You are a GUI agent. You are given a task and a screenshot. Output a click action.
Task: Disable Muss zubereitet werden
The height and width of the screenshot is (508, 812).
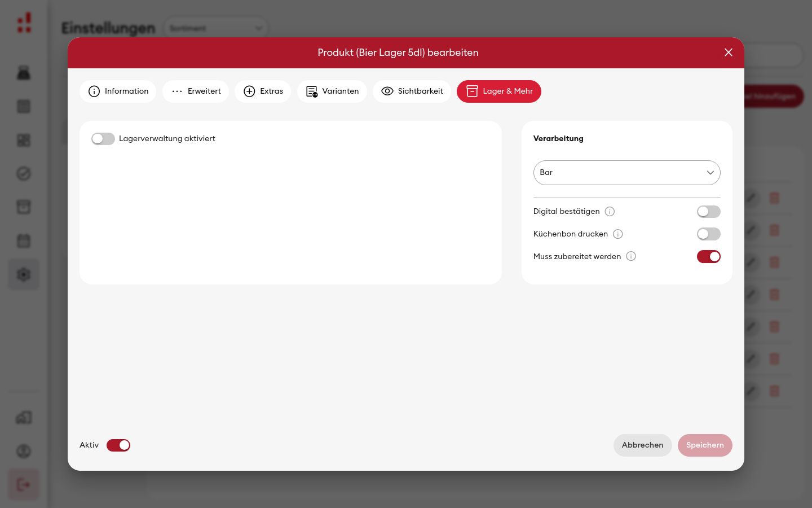(x=709, y=257)
